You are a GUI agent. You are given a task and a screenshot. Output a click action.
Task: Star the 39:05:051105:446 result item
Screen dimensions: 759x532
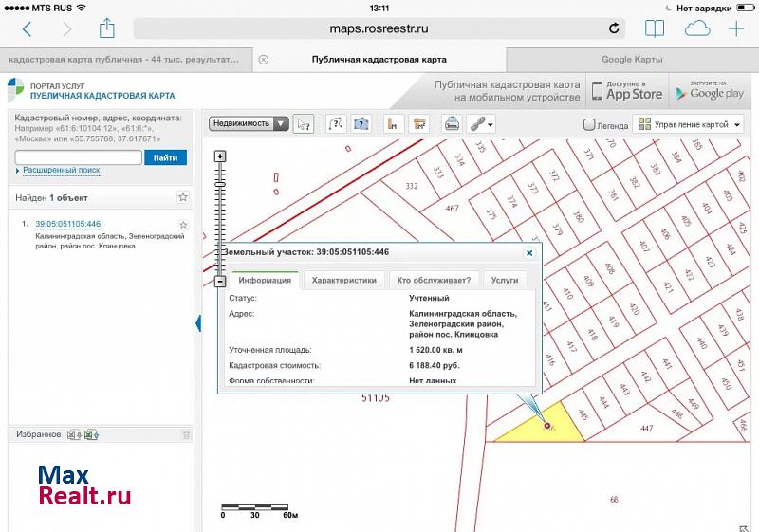click(183, 225)
